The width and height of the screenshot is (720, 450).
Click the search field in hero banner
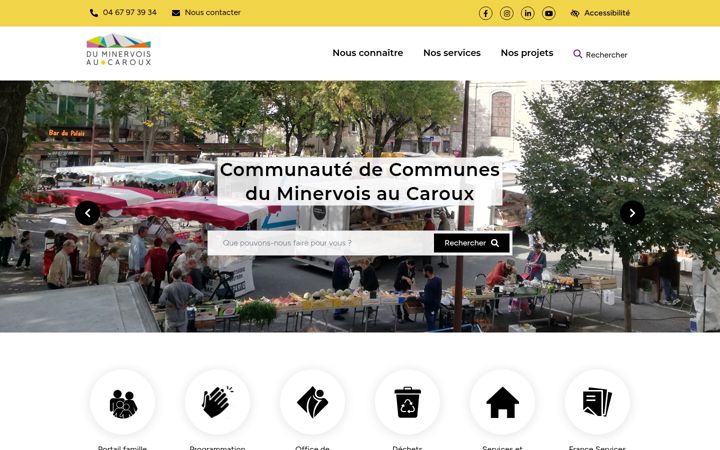click(x=322, y=243)
